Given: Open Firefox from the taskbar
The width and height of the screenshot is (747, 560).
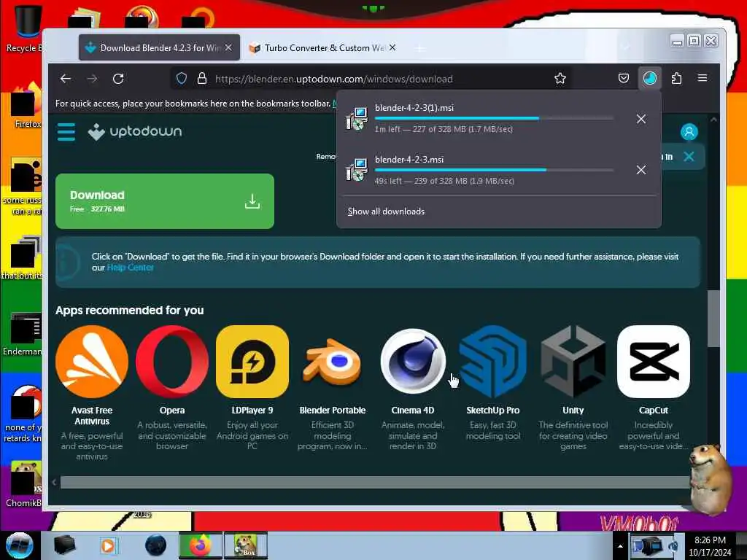Looking at the screenshot, I should click(x=201, y=545).
